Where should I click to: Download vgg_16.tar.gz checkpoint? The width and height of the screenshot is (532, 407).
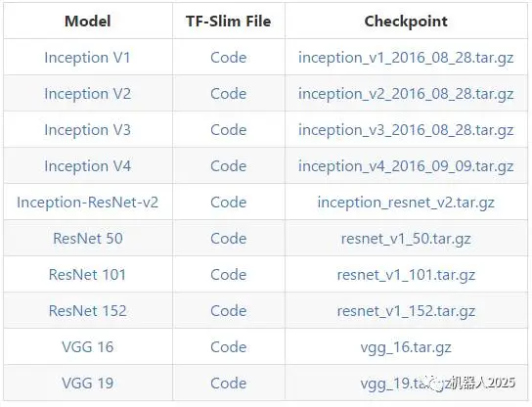tap(406, 347)
